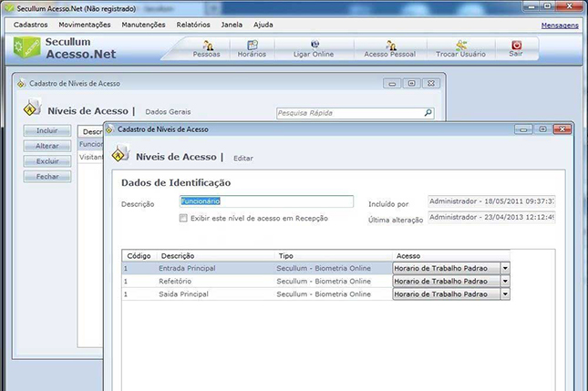
Task: Click the Tipo column header
Action: [334, 256]
